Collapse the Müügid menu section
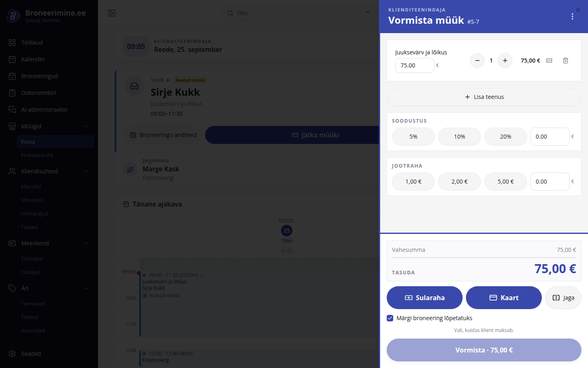Image resolution: width=588 pixels, height=368 pixels. pos(87,126)
